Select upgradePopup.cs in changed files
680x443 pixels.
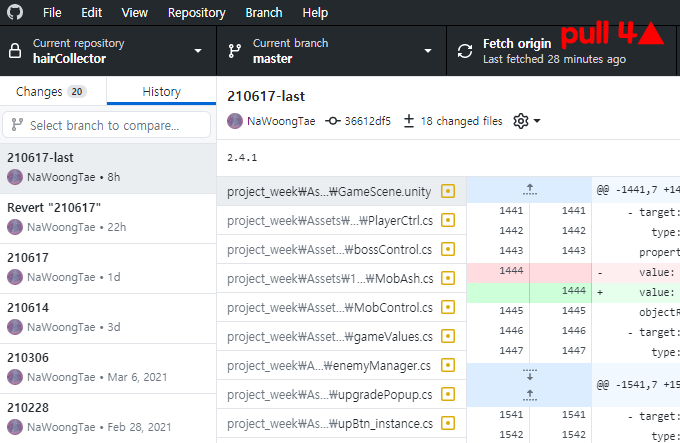[342, 394]
